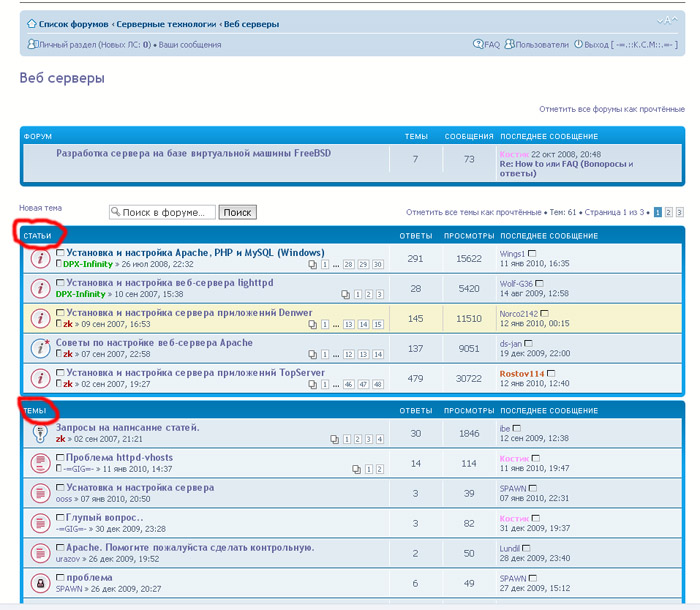The width and height of the screenshot is (700, 610).
Task: Open page 48 of the TopServer topic
Action: tap(377, 384)
